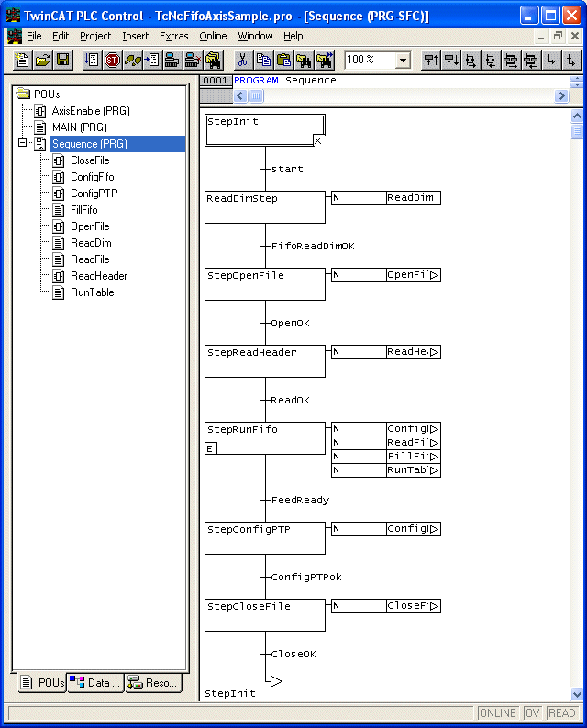Click the Cut scissors icon
Viewport: 587px width, 728px height.
tap(242, 61)
